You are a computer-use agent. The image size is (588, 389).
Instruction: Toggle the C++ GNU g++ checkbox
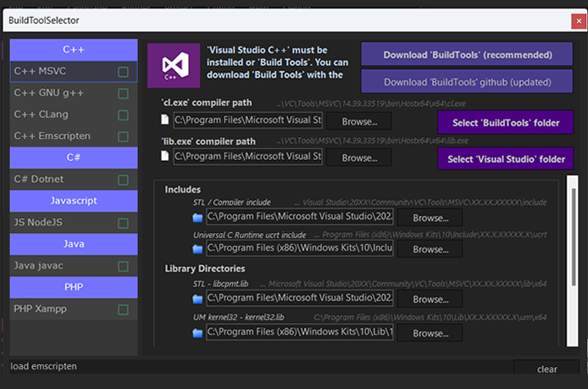pyautogui.click(x=124, y=93)
